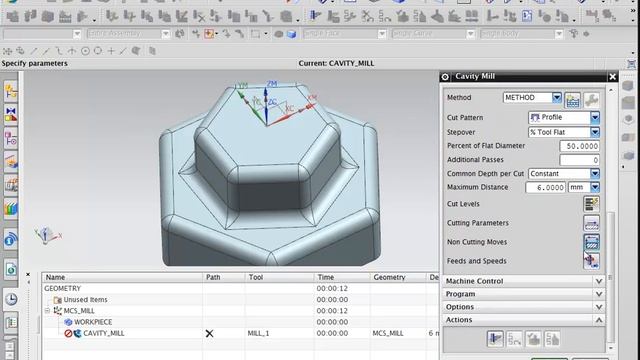Click the wrench display icon beside Method

coord(591,100)
